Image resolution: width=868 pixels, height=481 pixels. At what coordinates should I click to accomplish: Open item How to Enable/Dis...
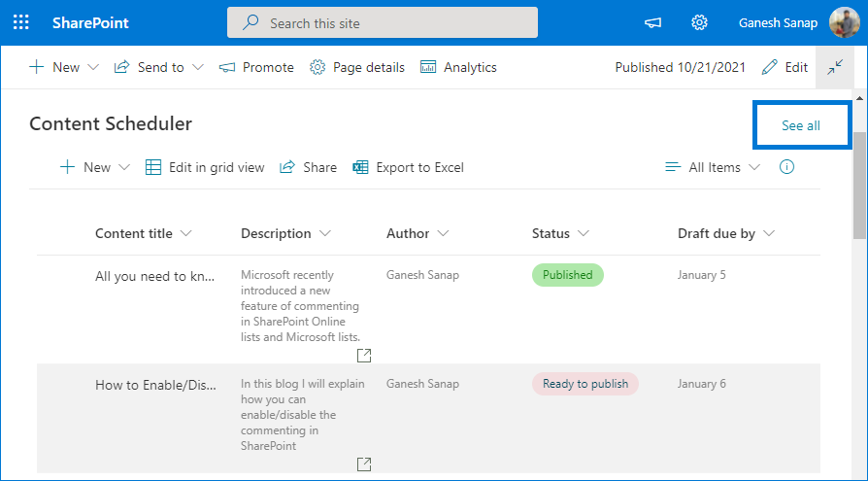point(155,385)
